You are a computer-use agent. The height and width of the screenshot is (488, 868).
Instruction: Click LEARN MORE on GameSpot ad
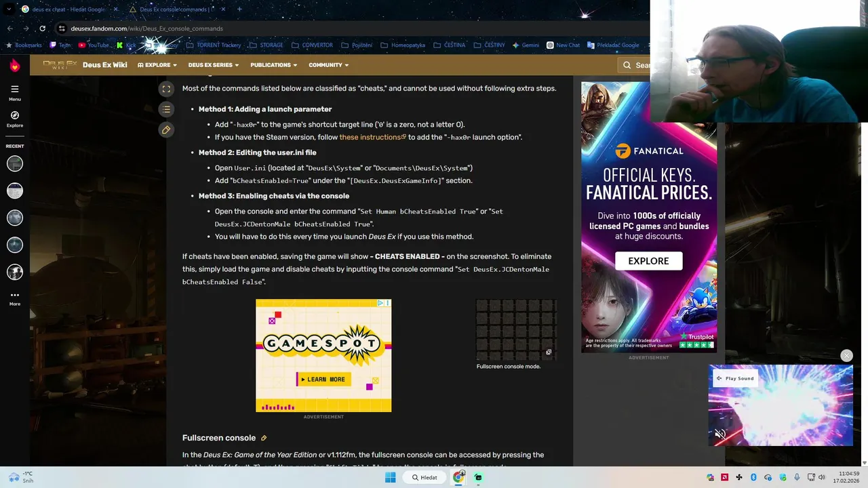pos(323,380)
